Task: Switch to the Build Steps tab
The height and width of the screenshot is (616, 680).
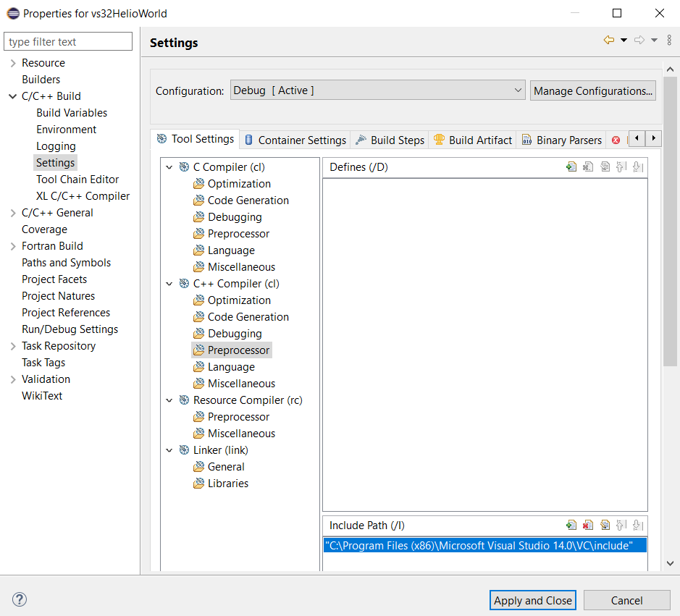Action: [x=390, y=140]
